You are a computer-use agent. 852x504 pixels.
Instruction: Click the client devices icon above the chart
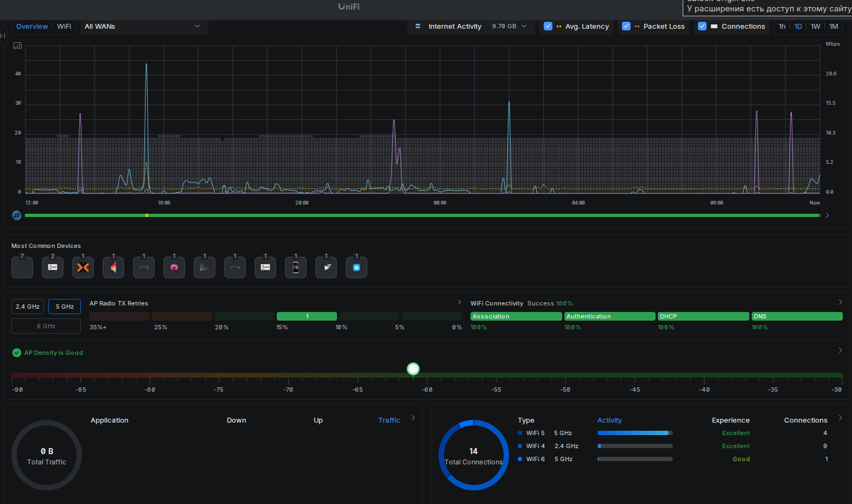tap(17, 46)
